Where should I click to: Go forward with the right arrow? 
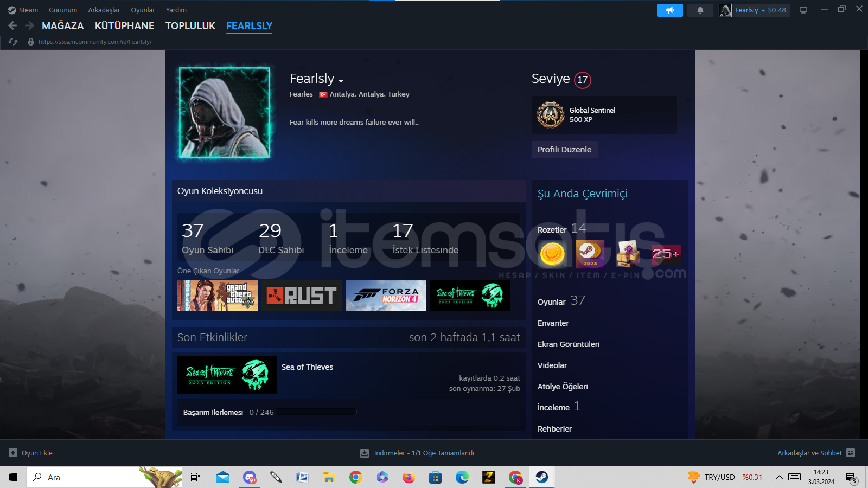pos(30,25)
